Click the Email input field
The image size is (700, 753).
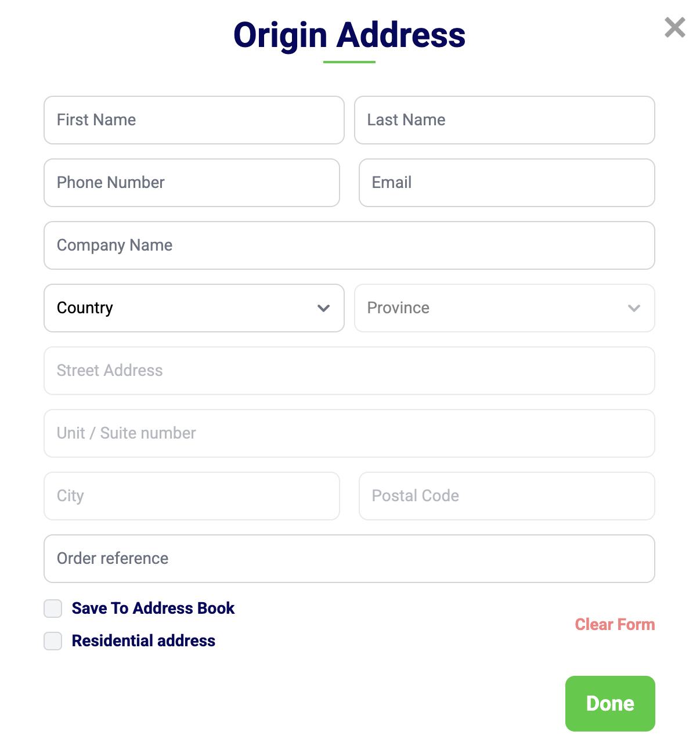pyautogui.click(x=507, y=183)
